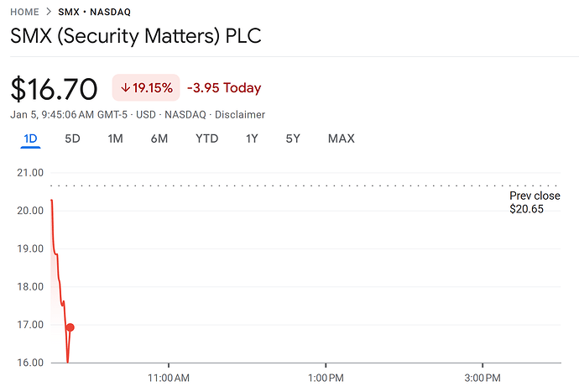Click the 3:00 PM time axis label
579x392 pixels.
click(x=482, y=379)
